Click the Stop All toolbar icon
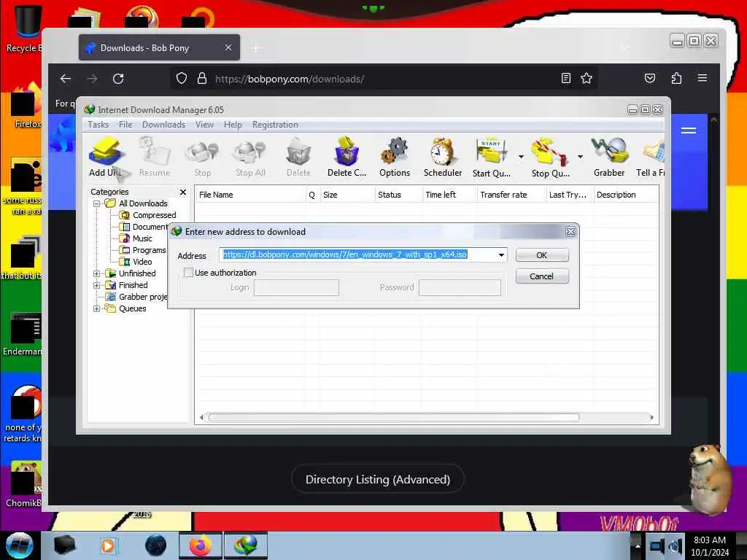Viewport: 747px width, 560px height. (x=250, y=157)
